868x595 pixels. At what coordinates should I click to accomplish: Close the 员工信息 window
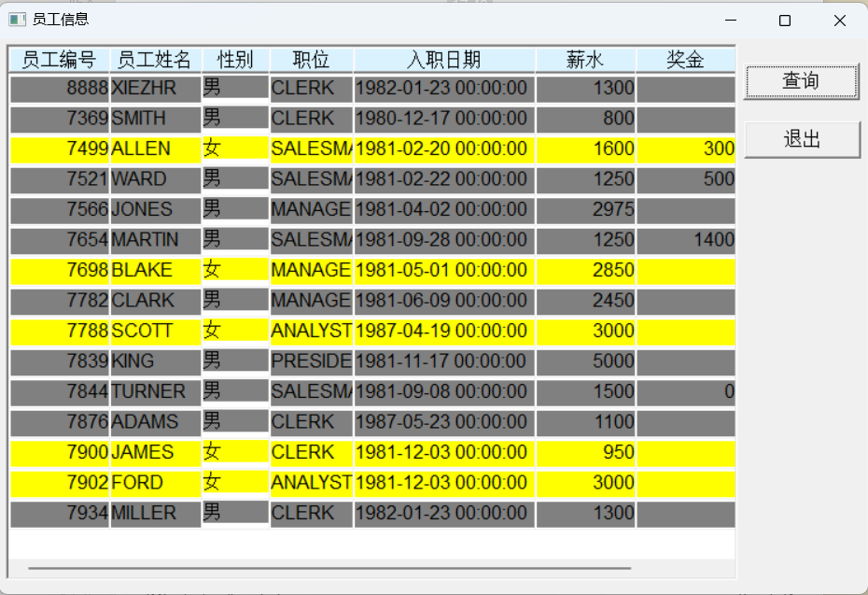(840, 21)
